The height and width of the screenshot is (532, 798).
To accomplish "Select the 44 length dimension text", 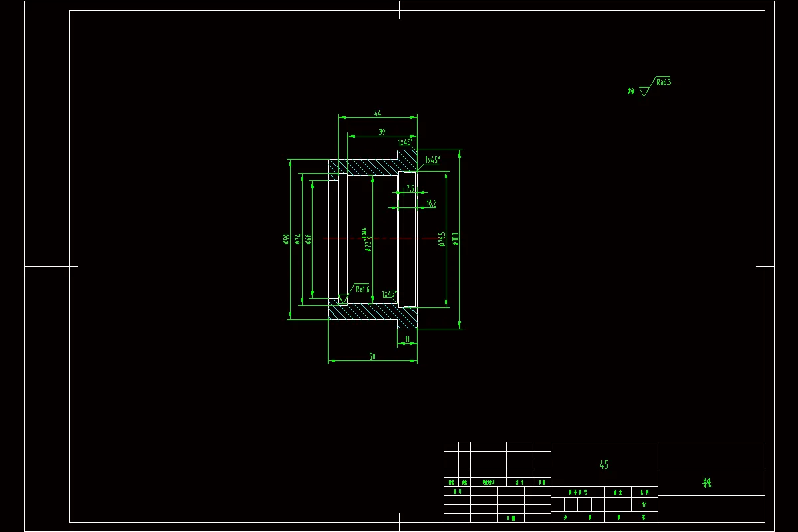I will click(x=377, y=113).
